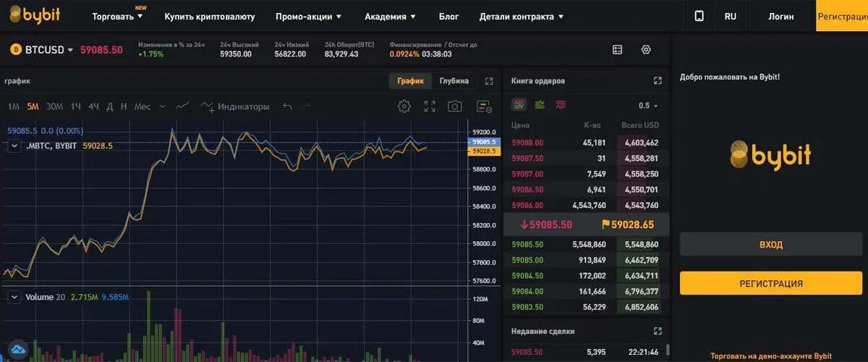This screenshot has width=868, height=362.
Task: Click the ВХОД button
Action: [771, 244]
